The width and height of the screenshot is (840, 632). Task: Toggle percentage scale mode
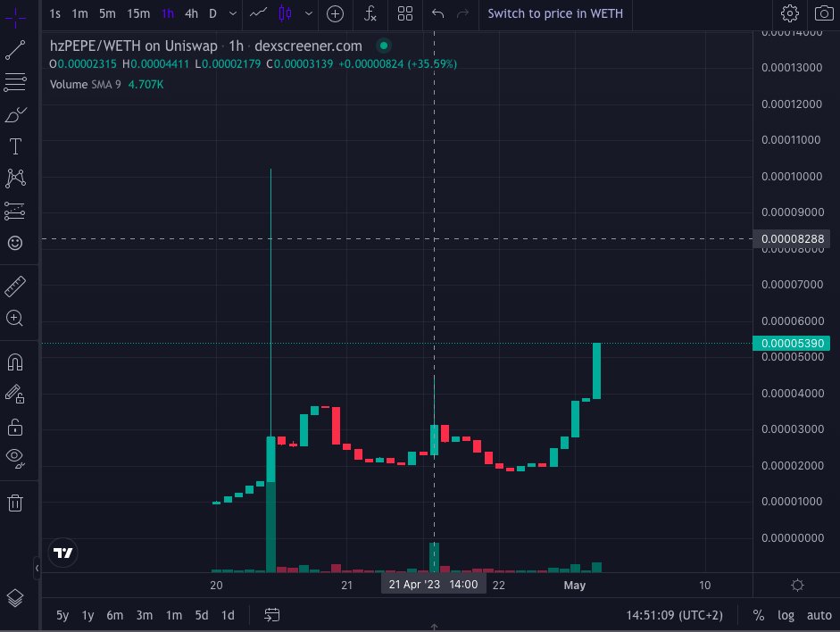point(759,615)
